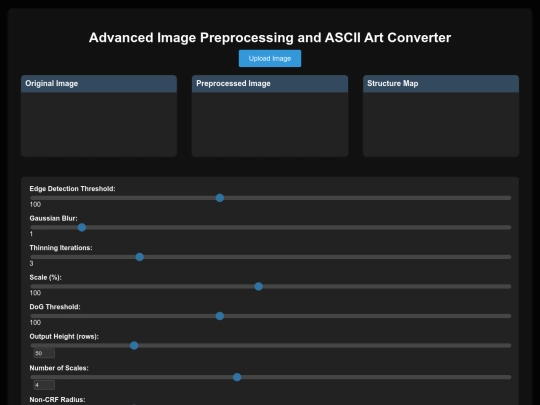Click the Number of Scales slider handle
Image resolution: width=540 pixels, height=405 pixels.
pos(237,377)
